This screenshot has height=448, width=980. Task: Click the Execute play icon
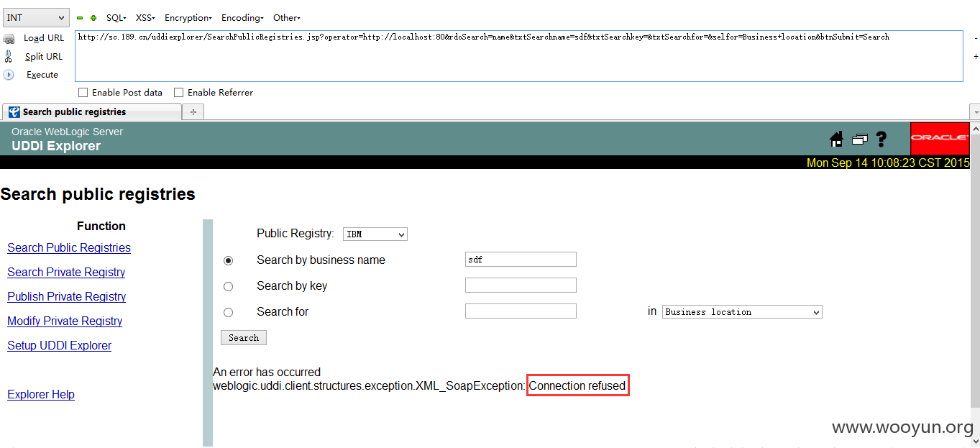[x=9, y=75]
